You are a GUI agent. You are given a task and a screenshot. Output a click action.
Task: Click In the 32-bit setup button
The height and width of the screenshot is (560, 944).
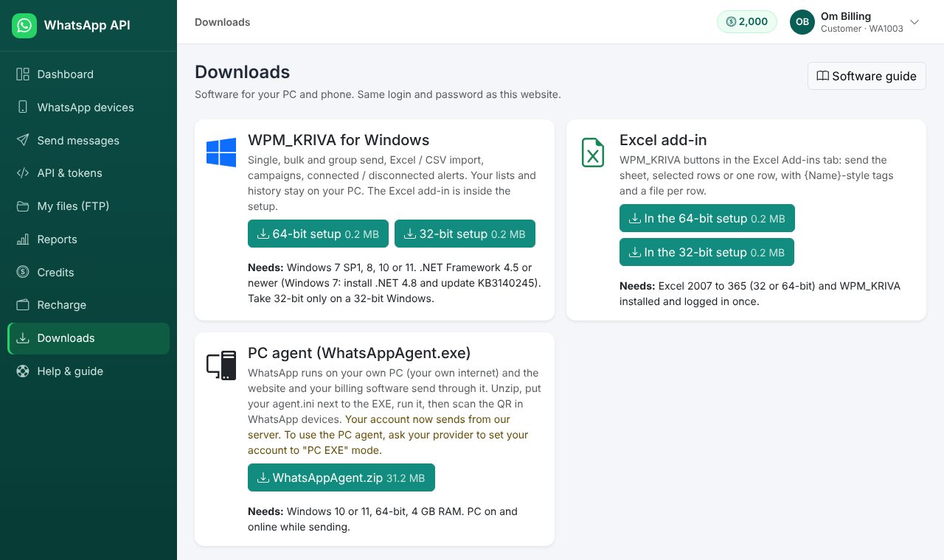(707, 252)
